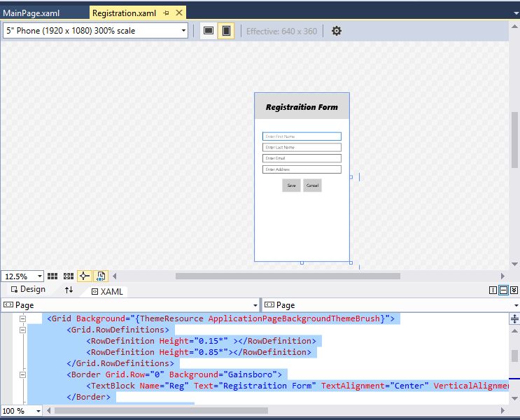This screenshot has height=420, width=520.
Task: Open device preview settings gear
Action: tap(336, 31)
